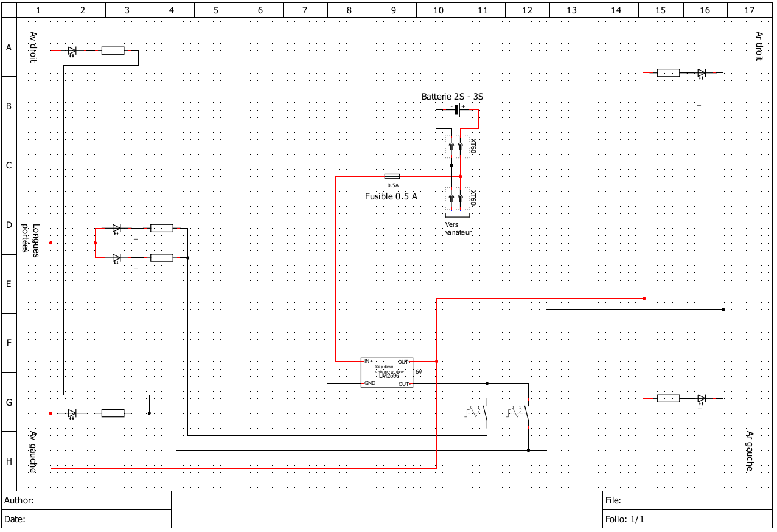Click the GND terminal label on the regulator
This screenshot has width=777, height=532.
tap(369, 384)
